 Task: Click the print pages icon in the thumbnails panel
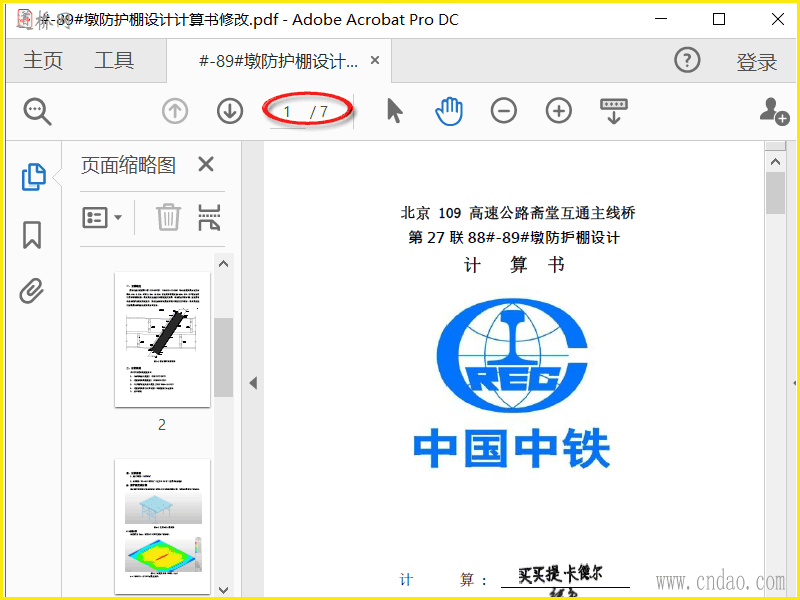(x=209, y=217)
